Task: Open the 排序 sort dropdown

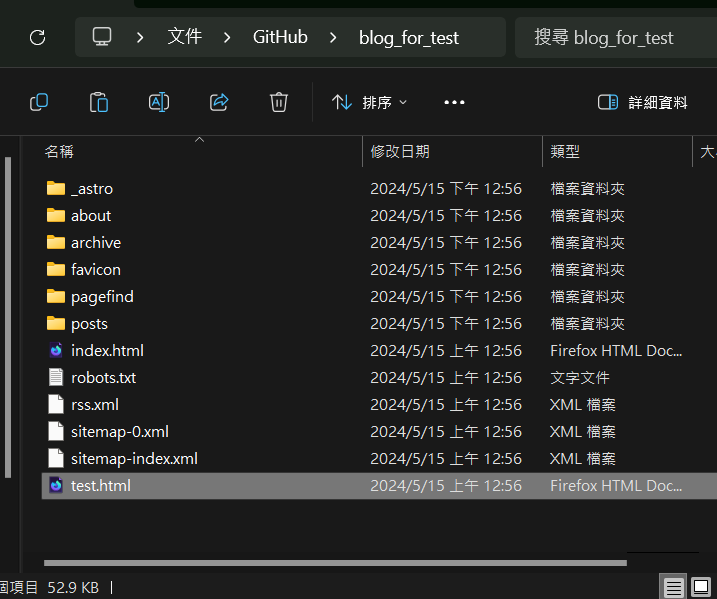Action: point(369,102)
